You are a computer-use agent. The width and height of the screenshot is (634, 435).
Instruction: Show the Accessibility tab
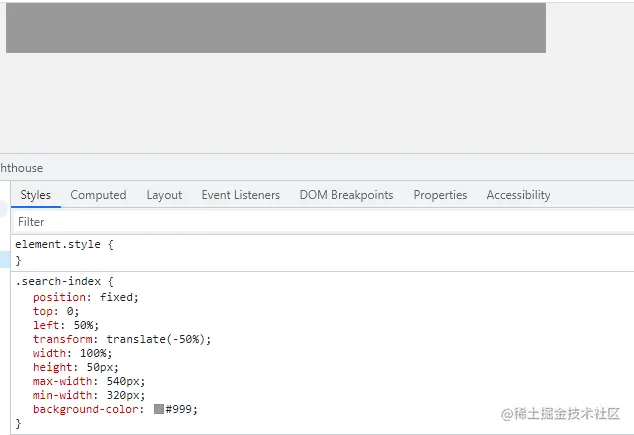point(518,195)
